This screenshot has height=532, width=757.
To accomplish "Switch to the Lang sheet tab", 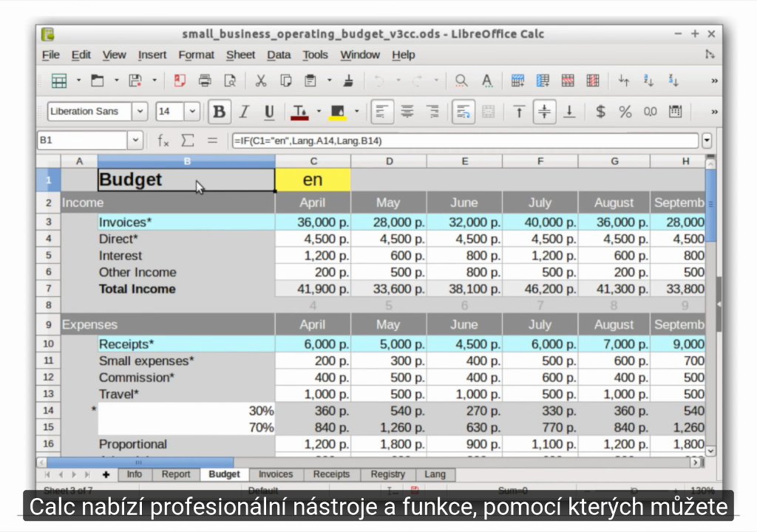I will pyautogui.click(x=435, y=474).
